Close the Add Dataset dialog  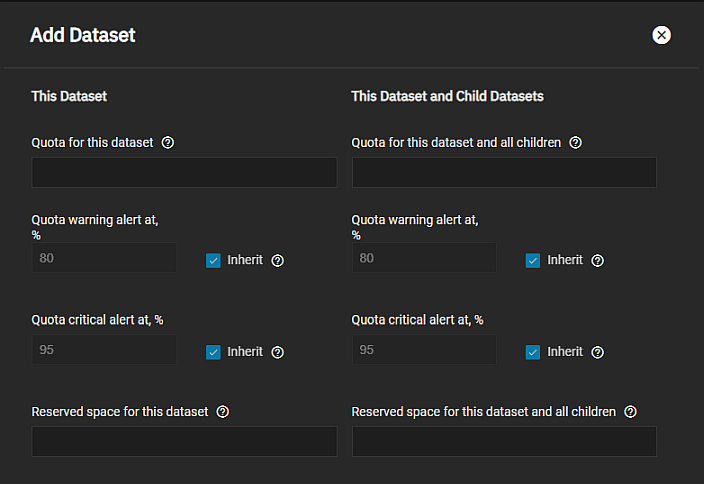click(661, 35)
